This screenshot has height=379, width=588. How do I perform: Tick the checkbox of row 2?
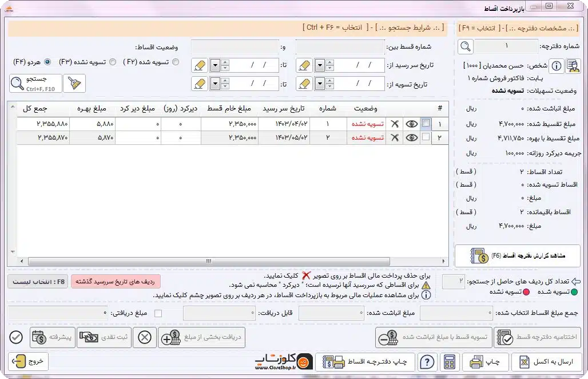click(x=426, y=137)
